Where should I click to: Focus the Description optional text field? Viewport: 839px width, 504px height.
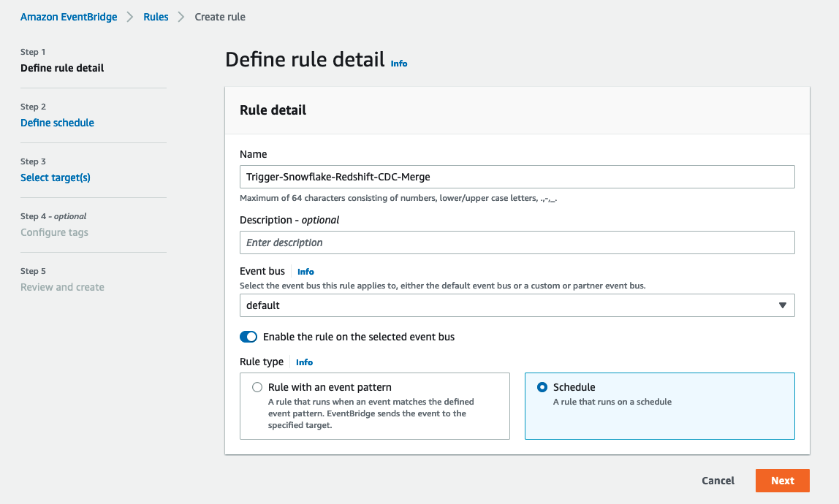point(517,243)
